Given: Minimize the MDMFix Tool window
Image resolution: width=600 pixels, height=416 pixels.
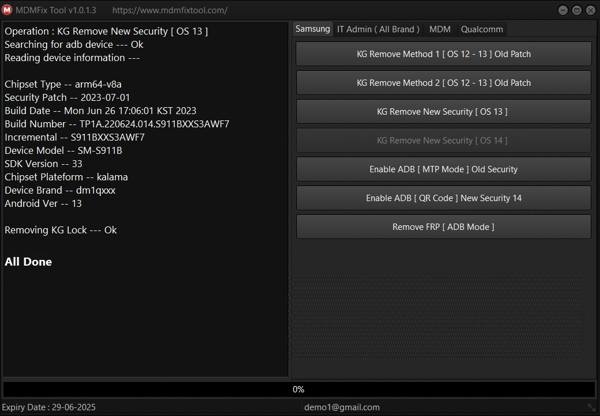Looking at the screenshot, I should [x=562, y=10].
